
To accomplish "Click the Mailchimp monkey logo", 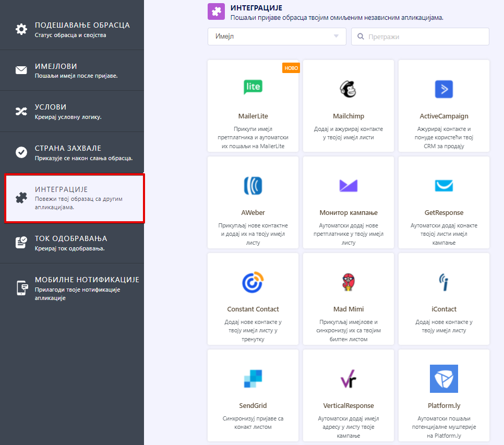I will [348, 89].
